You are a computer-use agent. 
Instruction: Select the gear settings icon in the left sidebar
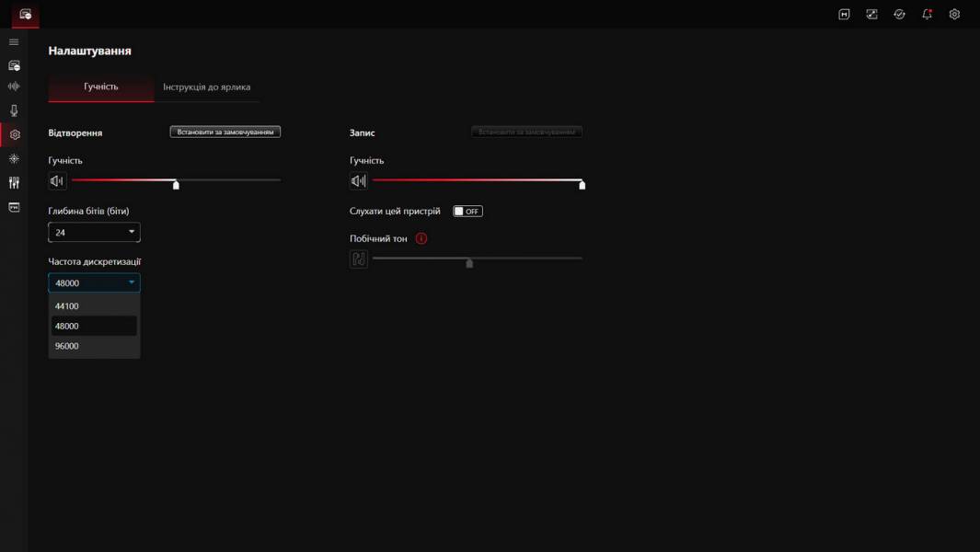click(15, 134)
